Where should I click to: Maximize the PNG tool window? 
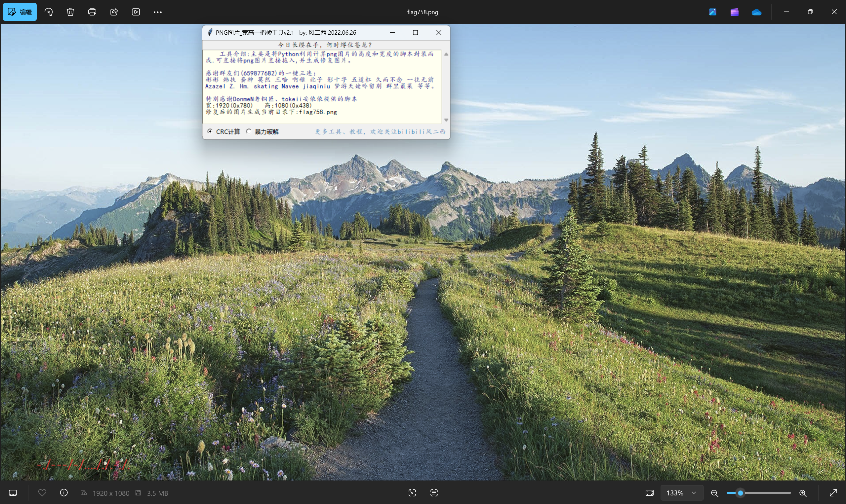pos(415,33)
